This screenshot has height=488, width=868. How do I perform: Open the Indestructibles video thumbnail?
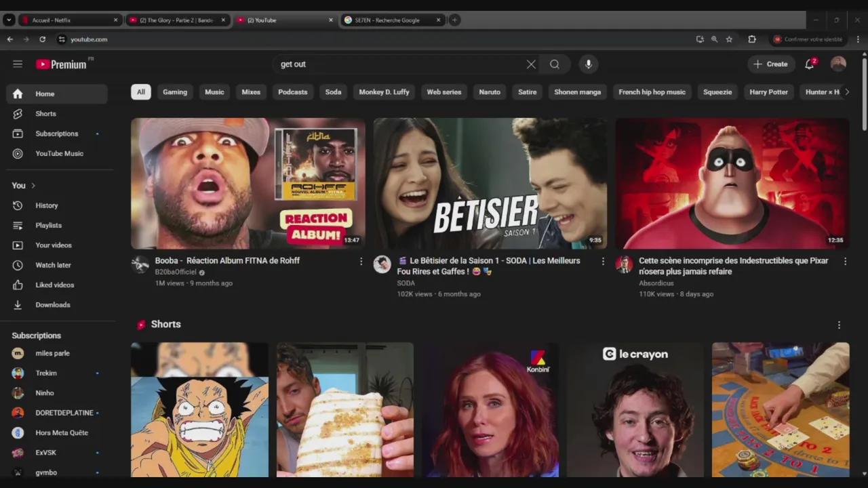pos(732,184)
